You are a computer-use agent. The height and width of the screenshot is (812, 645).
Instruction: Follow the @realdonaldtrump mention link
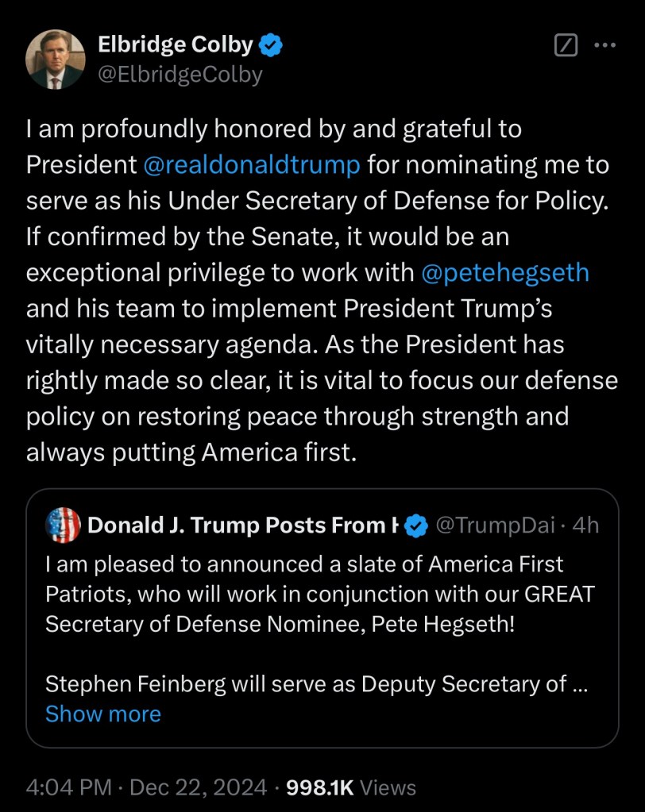pyautogui.click(x=252, y=165)
